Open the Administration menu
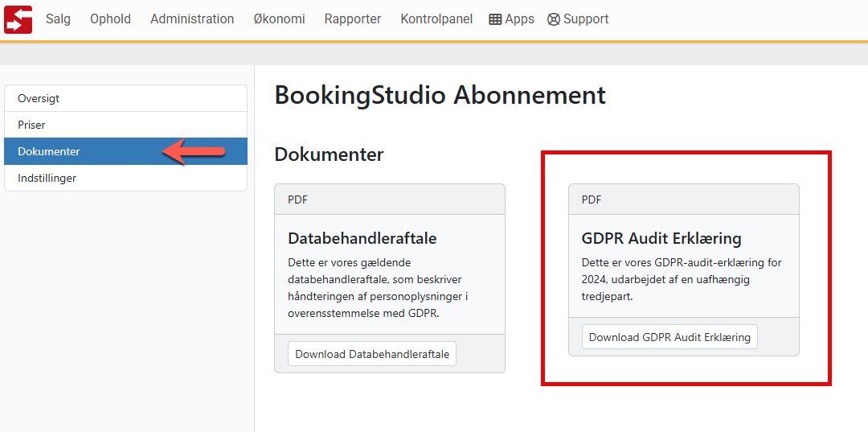Image resolution: width=868 pixels, height=432 pixels. coord(192,19)
